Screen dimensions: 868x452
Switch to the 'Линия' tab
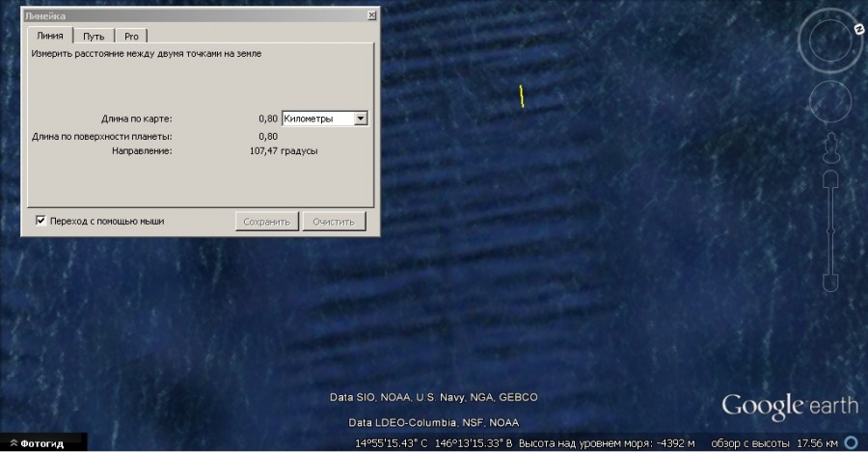point(50,36)
